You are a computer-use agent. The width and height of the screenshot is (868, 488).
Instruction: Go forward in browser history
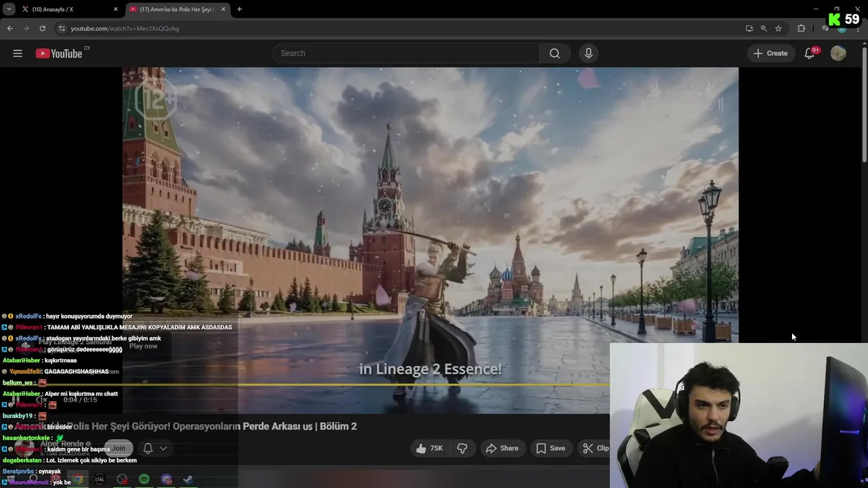(26, 28)
